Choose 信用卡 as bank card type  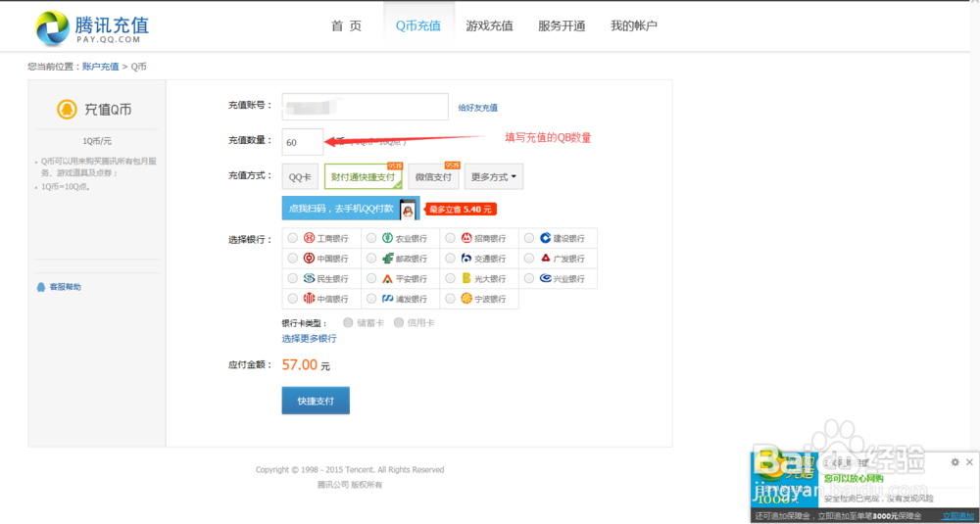coord(399,323)
